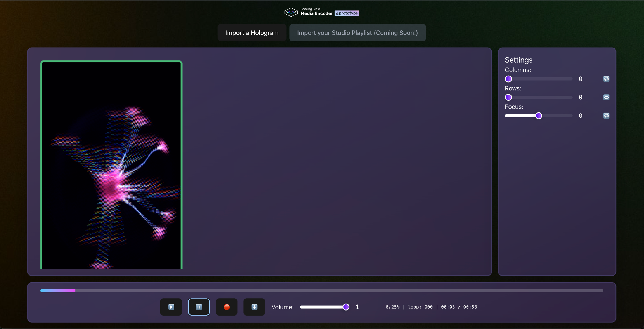Viewport: 644px width, 329px height.
Task: Click the Settings panel heading
Action: (518, 60)
